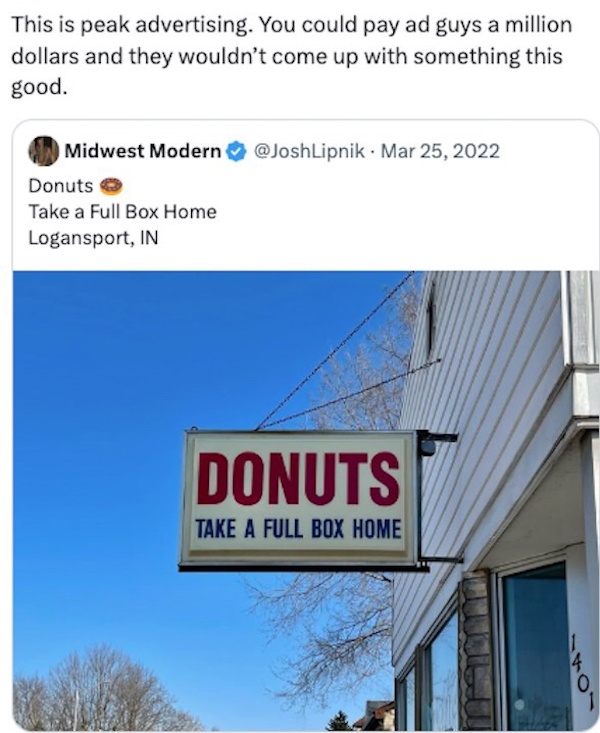Click the Midwest Modern profile avatar
Viewport: 600px width, 733px height.
(43, 151)
